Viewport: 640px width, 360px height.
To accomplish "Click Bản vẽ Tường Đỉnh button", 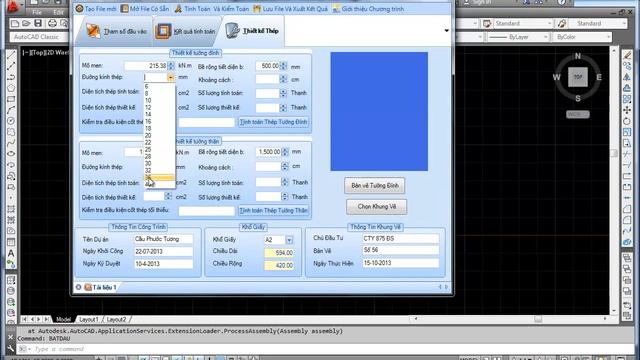I will tap(375, 186).
